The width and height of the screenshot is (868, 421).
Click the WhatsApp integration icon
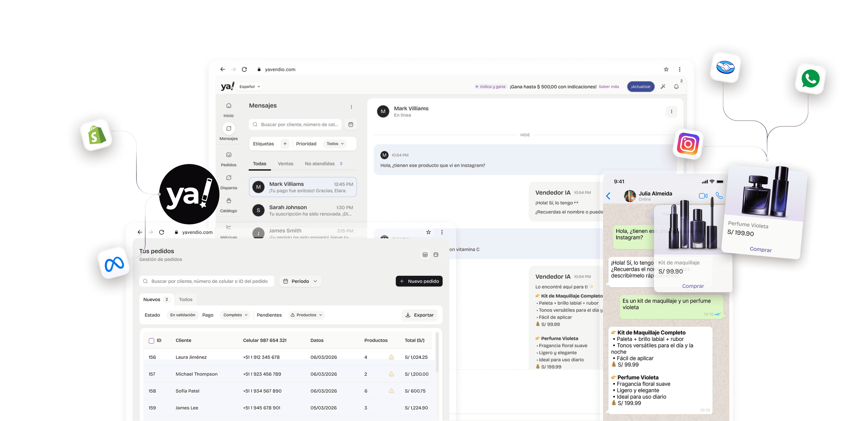coord(810,79)
